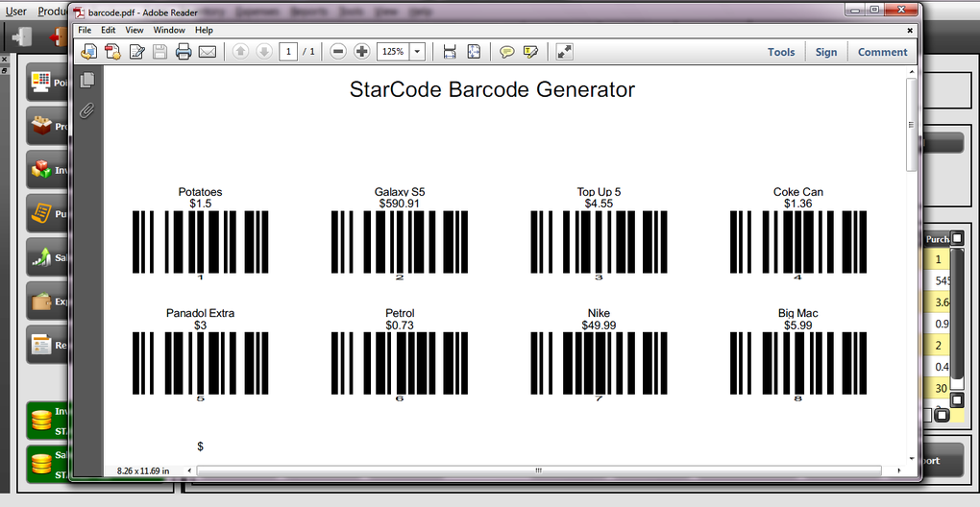This screenshot has width=980, height=507.
Task: Open the page thumbnails side panel
Action: (x=87, y=80)
